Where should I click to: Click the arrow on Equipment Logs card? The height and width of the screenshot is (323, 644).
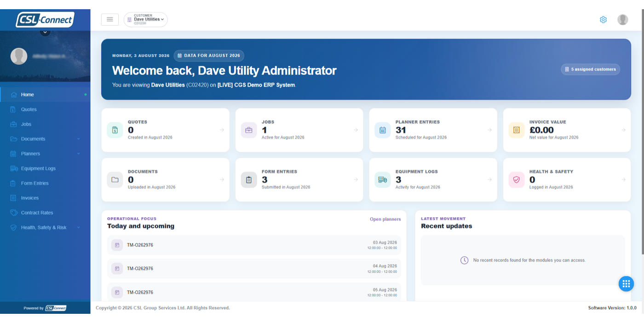pos(489,180)
